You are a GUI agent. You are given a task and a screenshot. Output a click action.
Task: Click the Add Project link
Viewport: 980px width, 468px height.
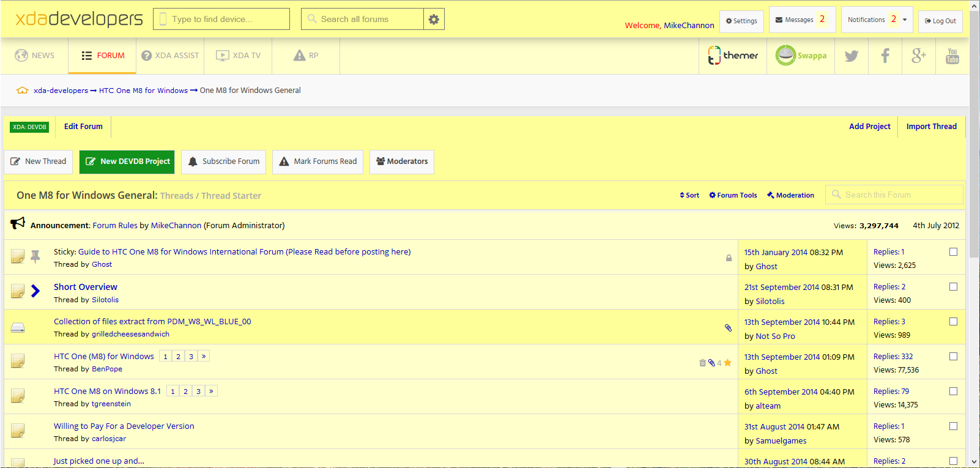[869, 127]
